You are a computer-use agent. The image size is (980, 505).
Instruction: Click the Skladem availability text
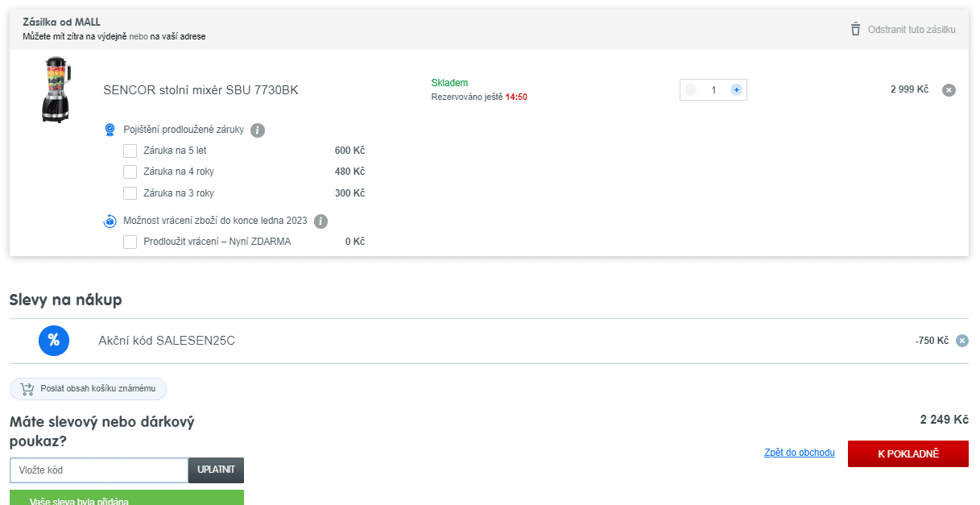[x=449, y=83]
